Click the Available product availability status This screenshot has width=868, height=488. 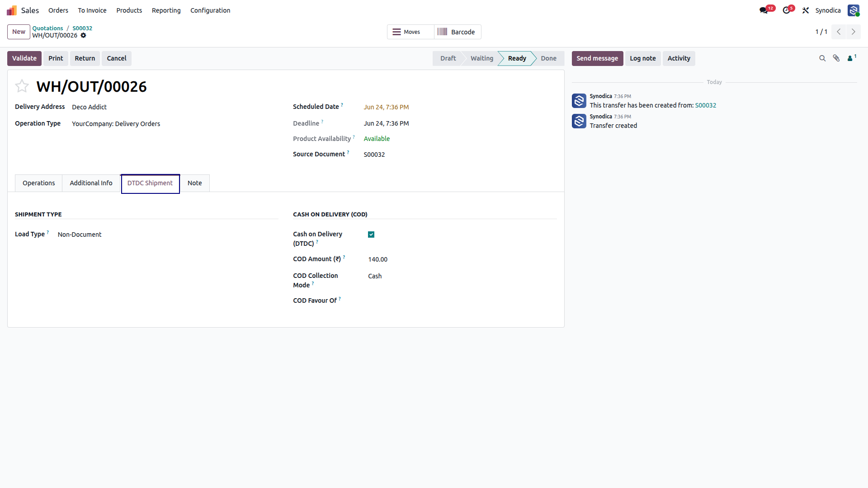click(x=377, y=139)
